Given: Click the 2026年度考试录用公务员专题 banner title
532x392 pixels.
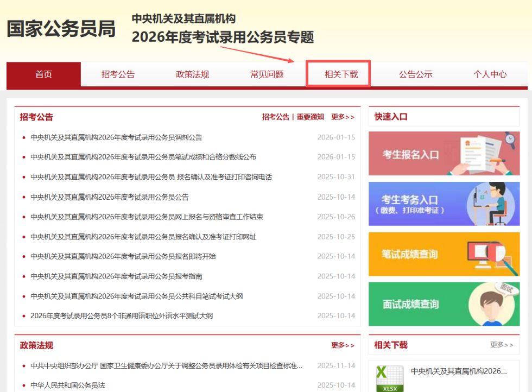Looking at the screenshot, I should pos(223,37).
